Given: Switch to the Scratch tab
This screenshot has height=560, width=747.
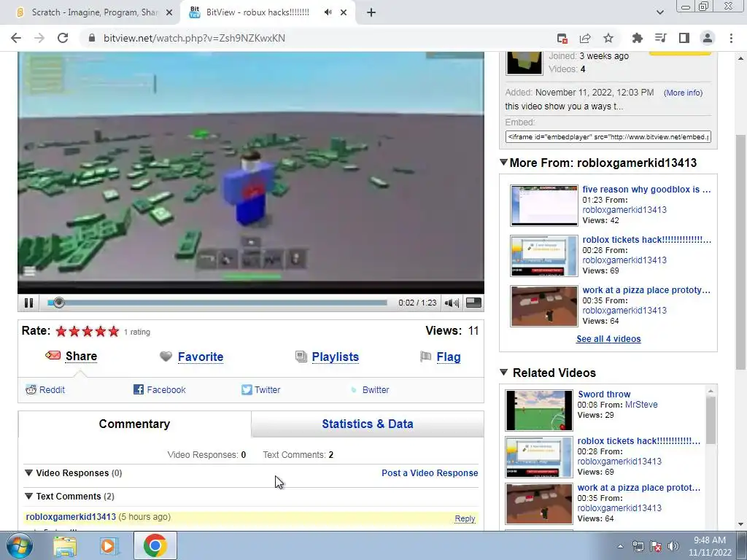Looking at the screenshot, I should coord(94,12).
